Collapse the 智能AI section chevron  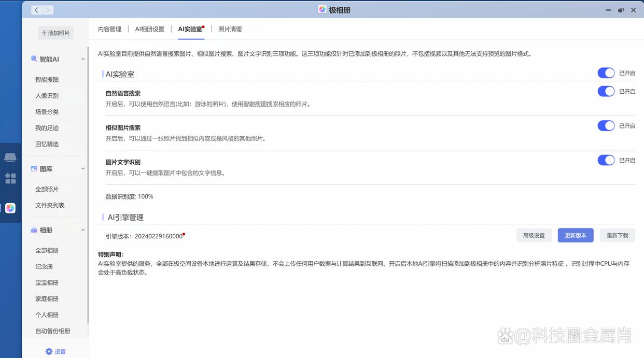pos(83,59)
